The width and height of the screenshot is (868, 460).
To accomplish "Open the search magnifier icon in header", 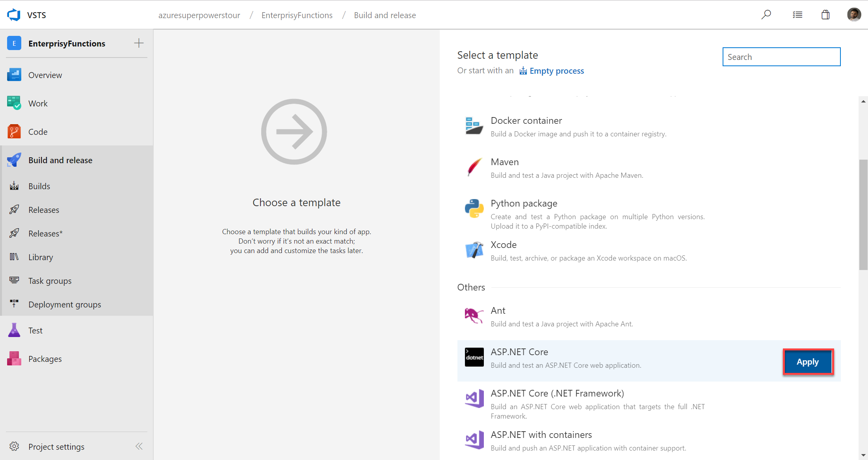I will (x=766, y=15).
